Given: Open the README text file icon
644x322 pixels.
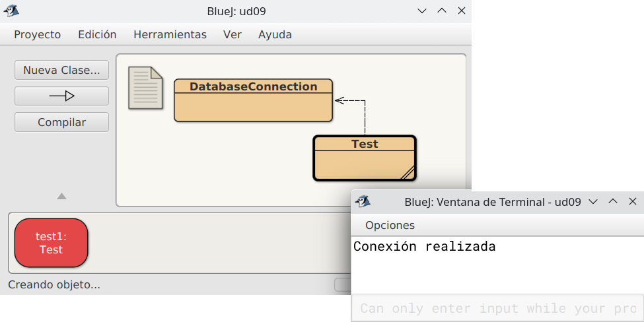Looking at the screenshot, I should [145, 88].
